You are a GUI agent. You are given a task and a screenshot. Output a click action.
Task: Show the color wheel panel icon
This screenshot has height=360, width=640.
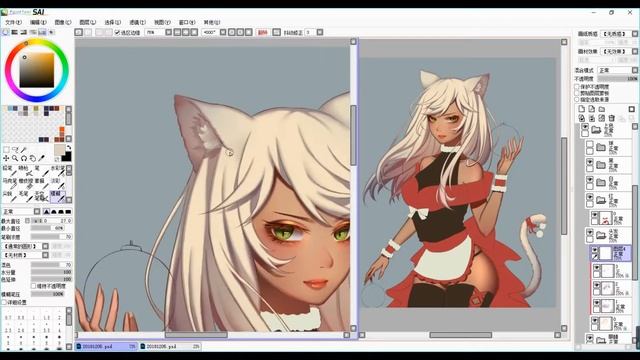(x=5, y=32)
